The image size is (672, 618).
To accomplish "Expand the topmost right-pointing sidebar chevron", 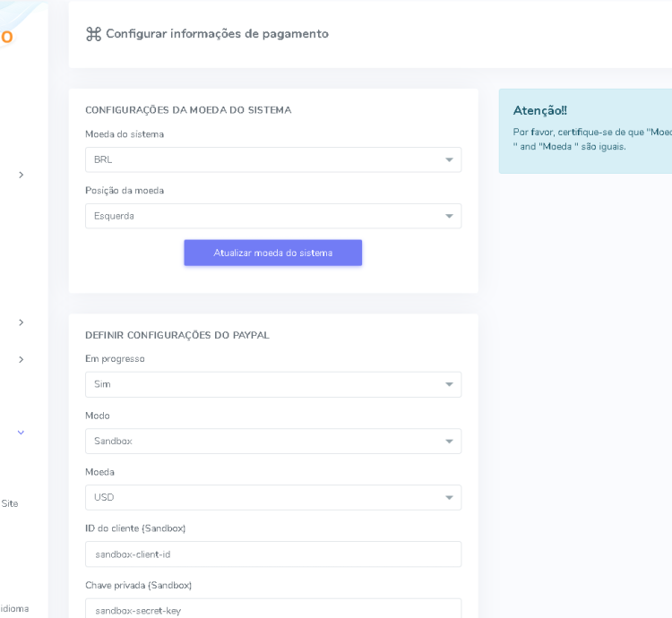I will (x=21, y=175).
